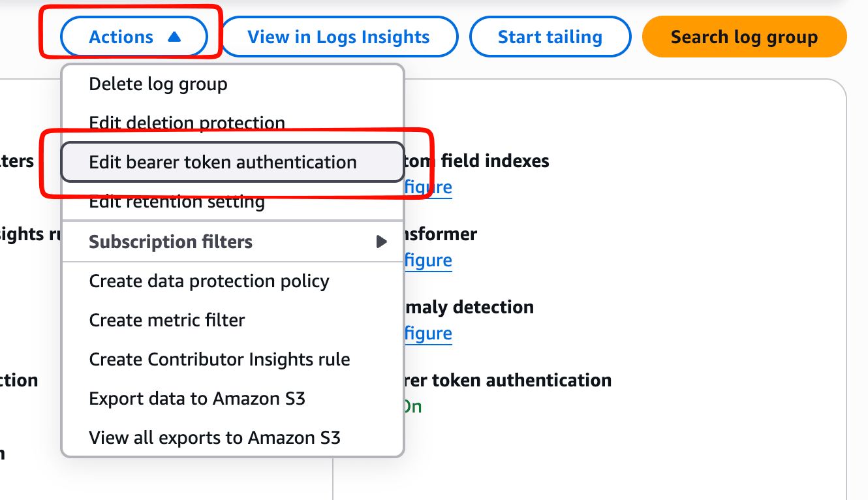868x500 pixels.
Task: Click the triangle icon on Actions button
Action: pyautogui.click(x=174, y=37)
